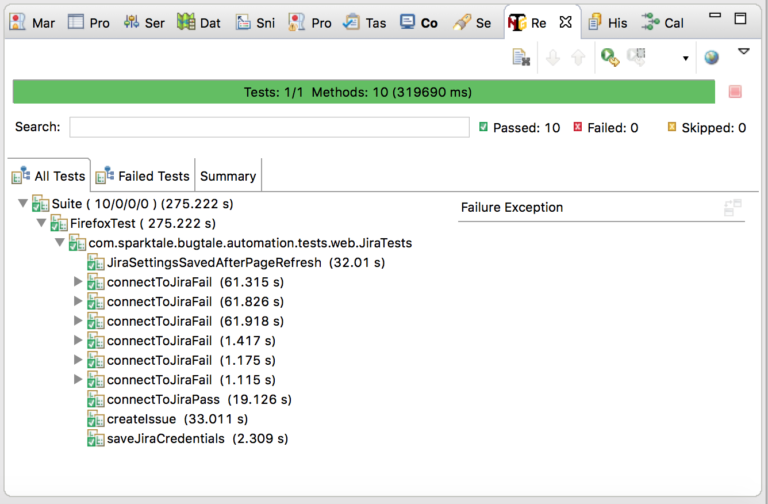Open the Search view tab
Screen dimensions: 768x504
pyautogui.click(x=472, y=23)
